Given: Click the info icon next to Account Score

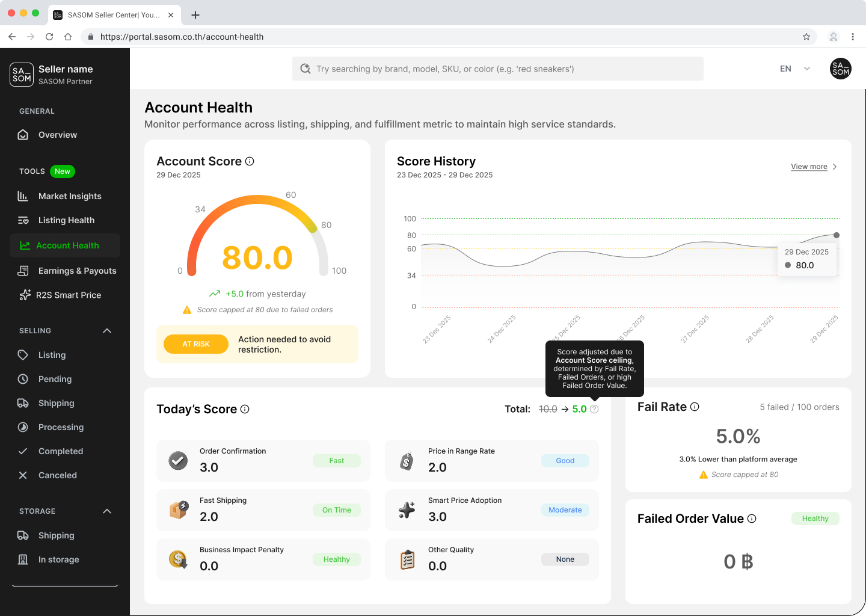Looking at the screenshot, I should click(250, 161).
